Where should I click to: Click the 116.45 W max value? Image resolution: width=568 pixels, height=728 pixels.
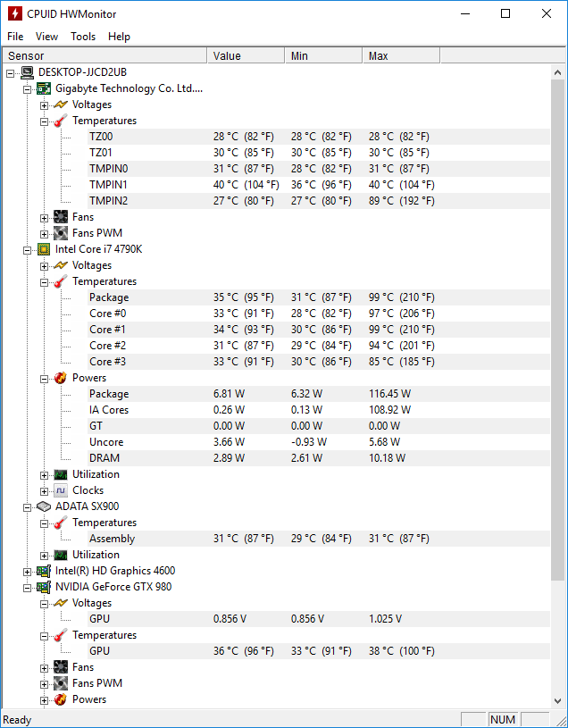click(x=389, y=394)
